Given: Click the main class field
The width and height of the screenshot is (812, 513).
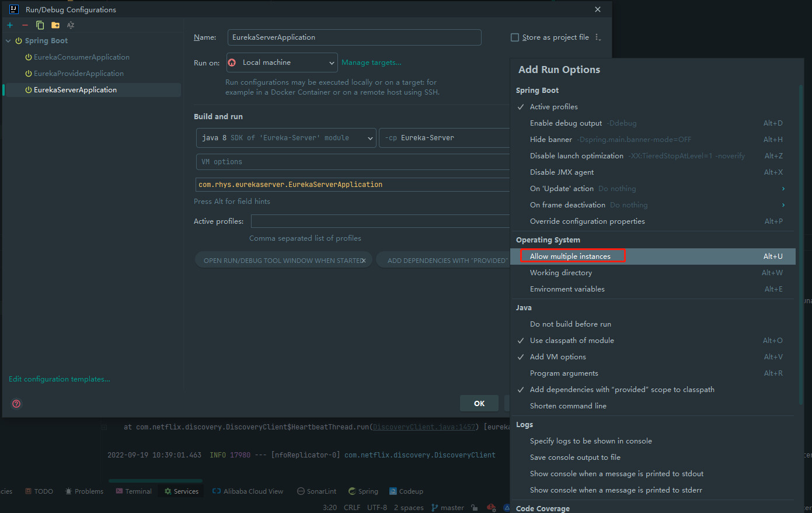Looking at the screenshot, I should pos(353,185).
